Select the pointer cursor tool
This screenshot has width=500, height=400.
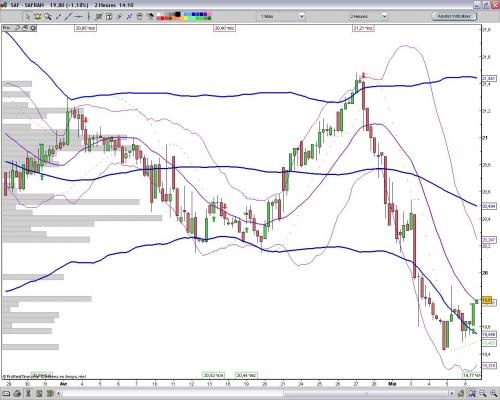click(28, 16)
